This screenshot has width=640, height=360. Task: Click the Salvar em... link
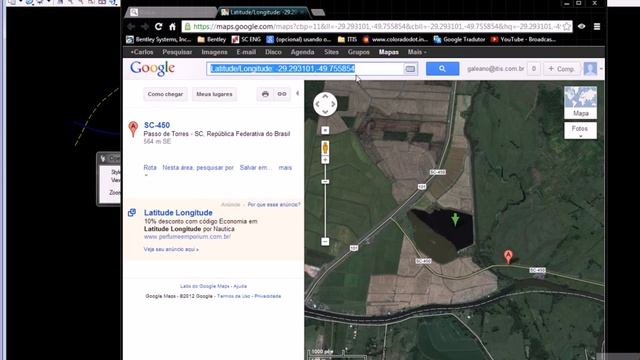pyautogui.click(x=256, y=168)
